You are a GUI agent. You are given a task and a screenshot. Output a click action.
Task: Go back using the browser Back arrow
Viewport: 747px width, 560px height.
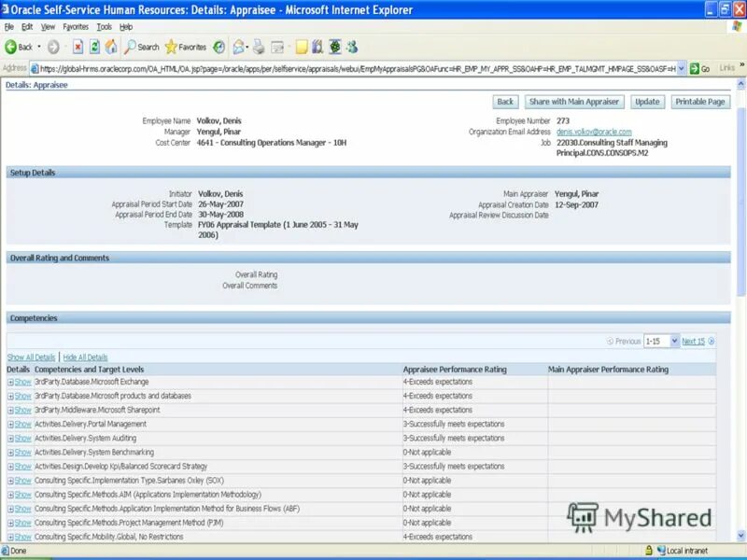[x=18, y=47]
